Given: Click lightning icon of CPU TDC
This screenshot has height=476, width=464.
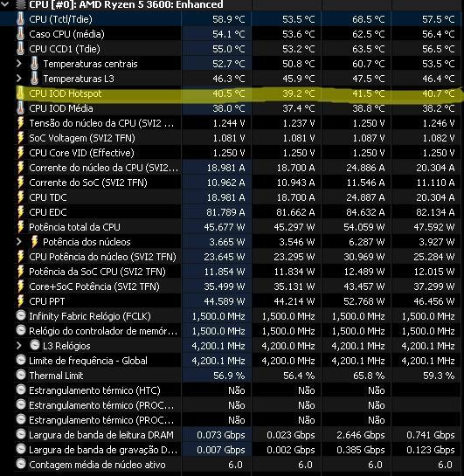Looking at the screenshot, I should click(x=20, y=197).
